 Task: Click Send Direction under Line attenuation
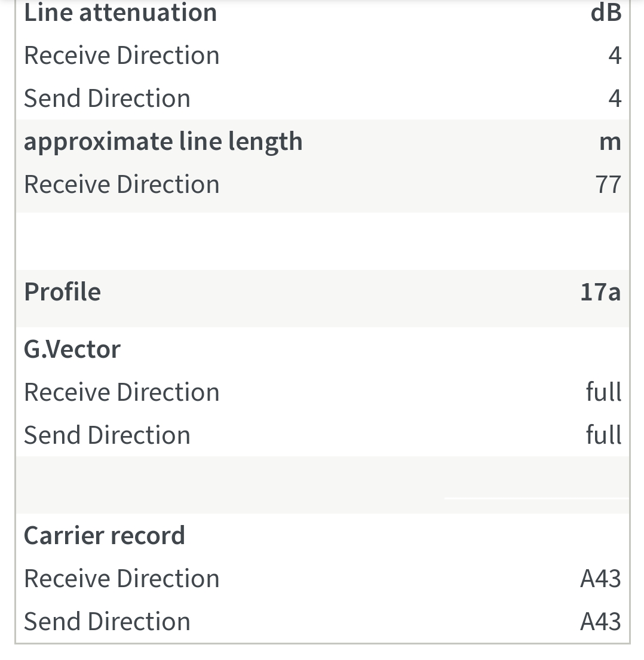[107, 99]
